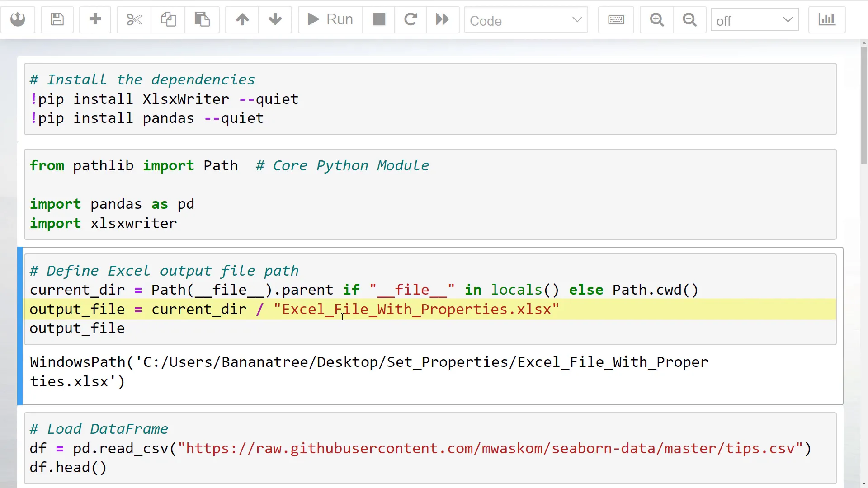
Task: Zoom out using the magnifier icon
Action: pyautogui.click(x=689, y=19)
